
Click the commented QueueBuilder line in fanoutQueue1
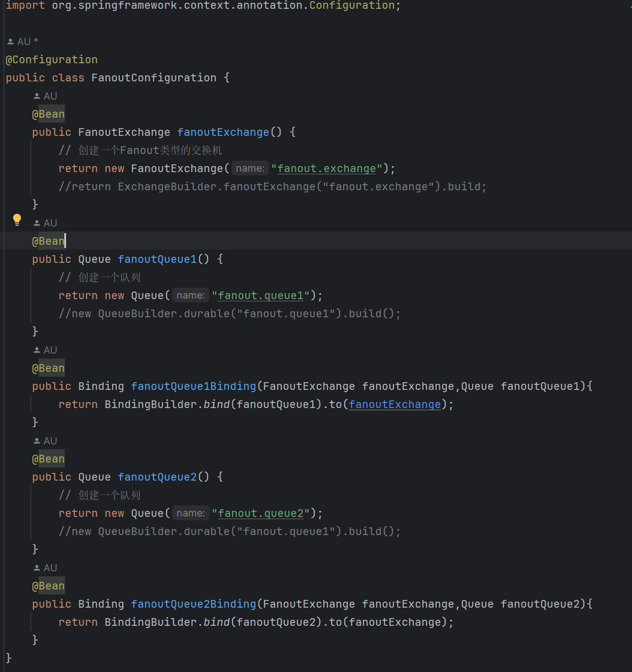pos(230,313)
